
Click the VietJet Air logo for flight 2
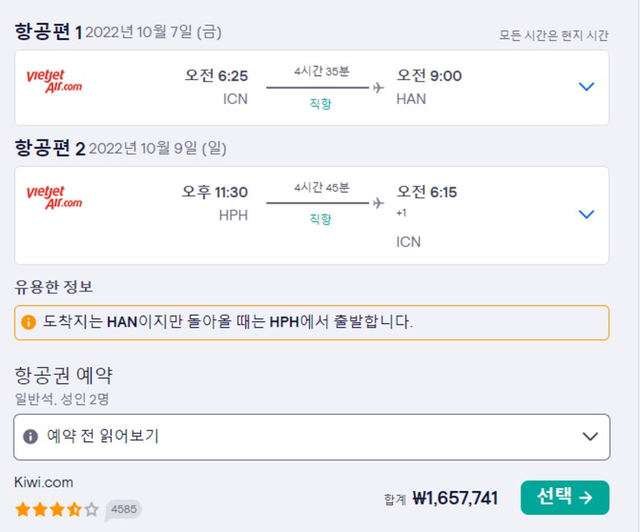(54, 197)
